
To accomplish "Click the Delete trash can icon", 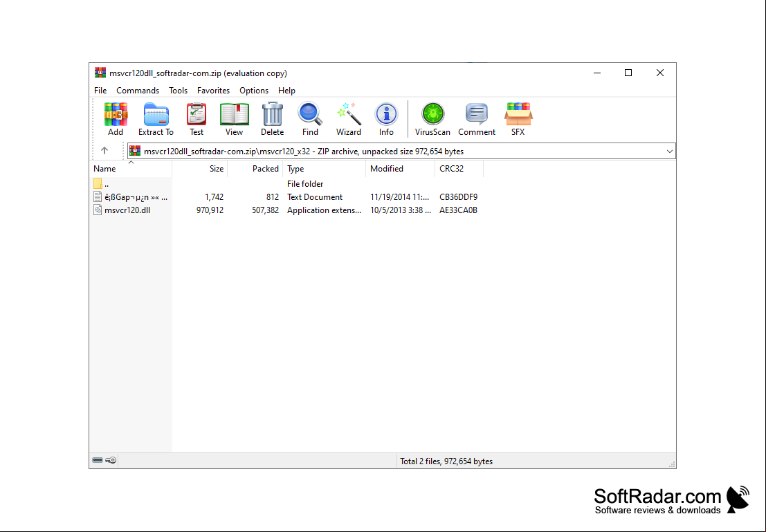I will pos(272,114).
